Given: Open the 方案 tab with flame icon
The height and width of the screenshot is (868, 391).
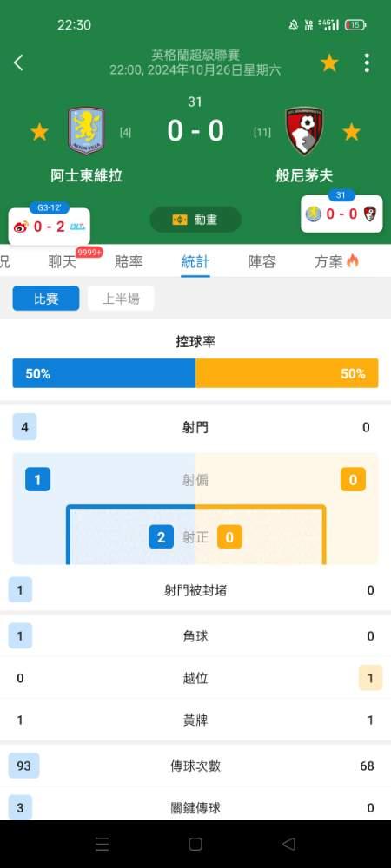Looking at the screenshot, I should 337,262.
